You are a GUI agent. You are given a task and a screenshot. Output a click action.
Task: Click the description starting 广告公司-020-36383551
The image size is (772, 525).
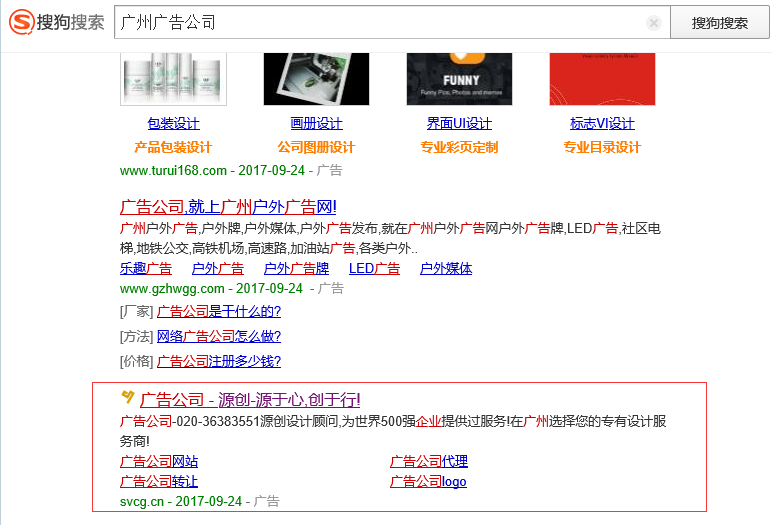click(393, 431)
